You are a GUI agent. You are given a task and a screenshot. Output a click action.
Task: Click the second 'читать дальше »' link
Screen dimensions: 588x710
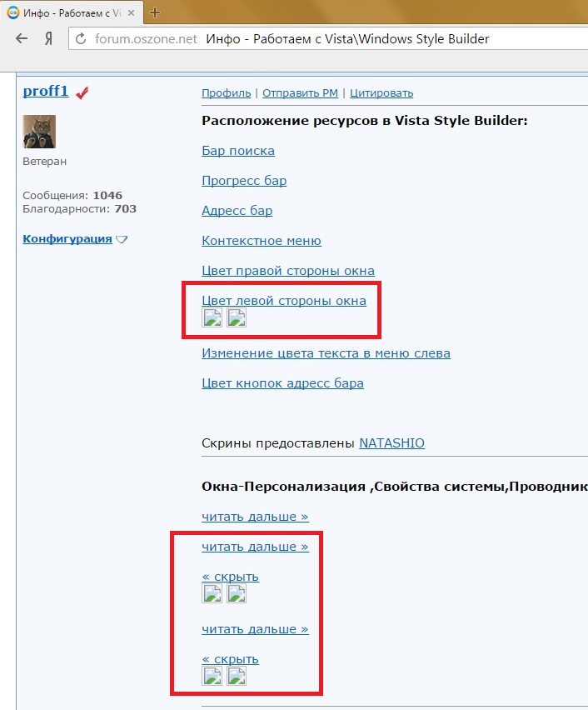point(256,547)
